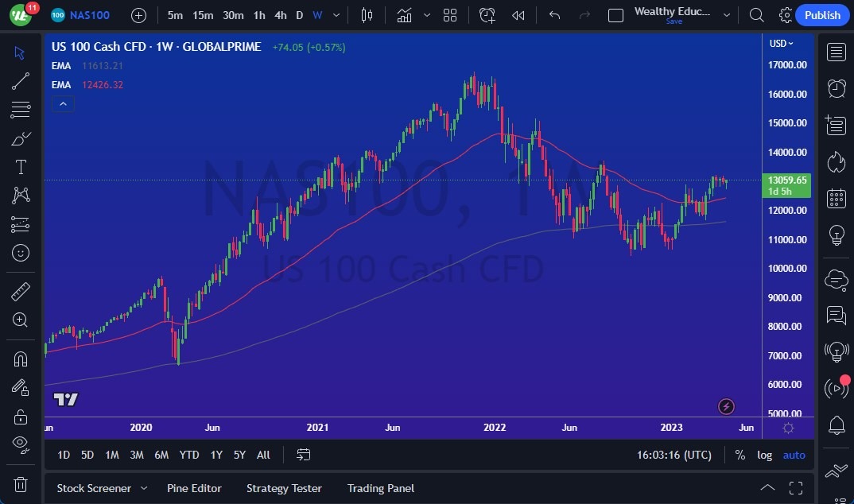The height and width of the screenshot is (504, 854).
Task: Switch to the 5m timeframe
Action: pos(175,15)
